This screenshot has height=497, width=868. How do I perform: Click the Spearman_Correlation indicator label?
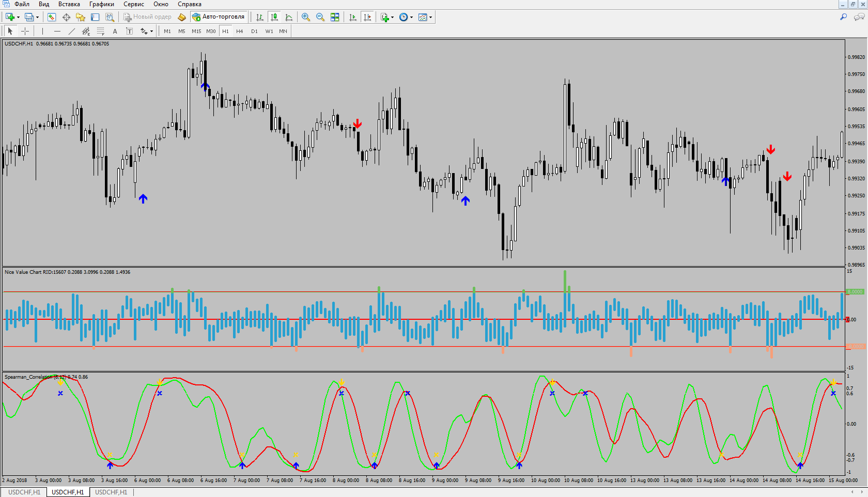pos(46,377)
